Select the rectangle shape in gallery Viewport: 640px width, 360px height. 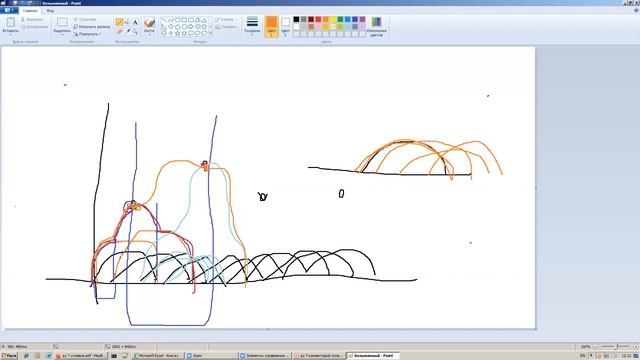coord(184,20)
